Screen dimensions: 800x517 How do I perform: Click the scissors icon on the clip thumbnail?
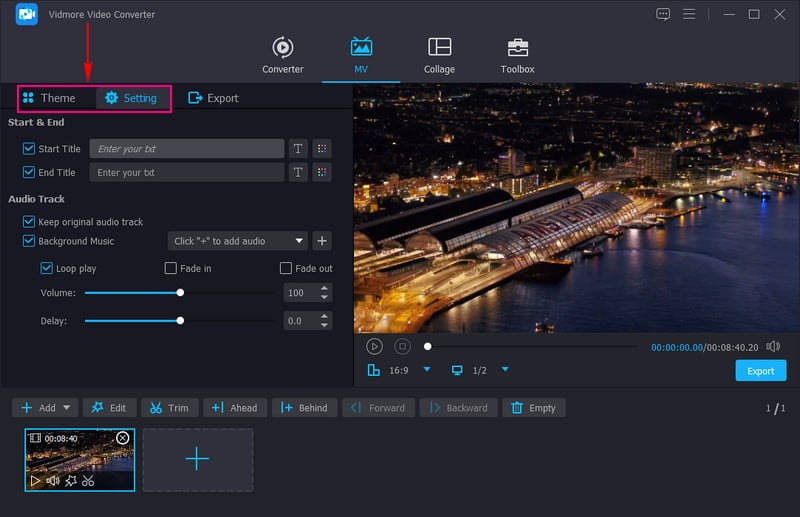pos(88,481)
